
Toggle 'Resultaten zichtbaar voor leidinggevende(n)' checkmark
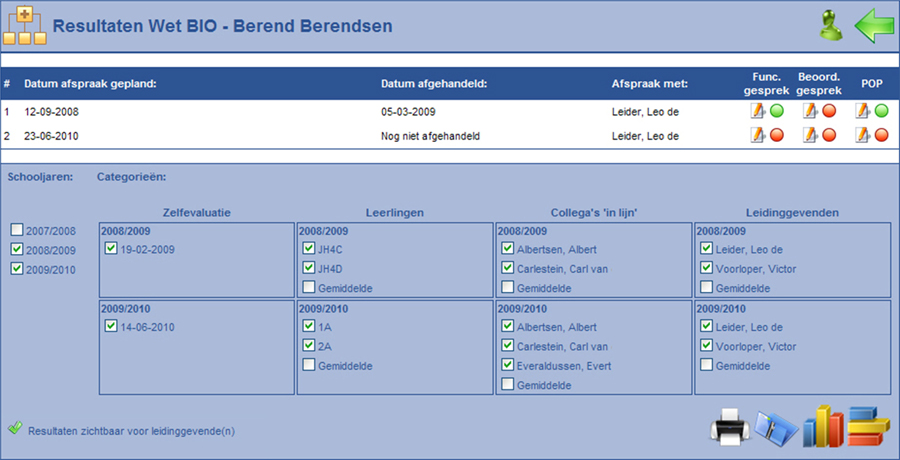14,429
